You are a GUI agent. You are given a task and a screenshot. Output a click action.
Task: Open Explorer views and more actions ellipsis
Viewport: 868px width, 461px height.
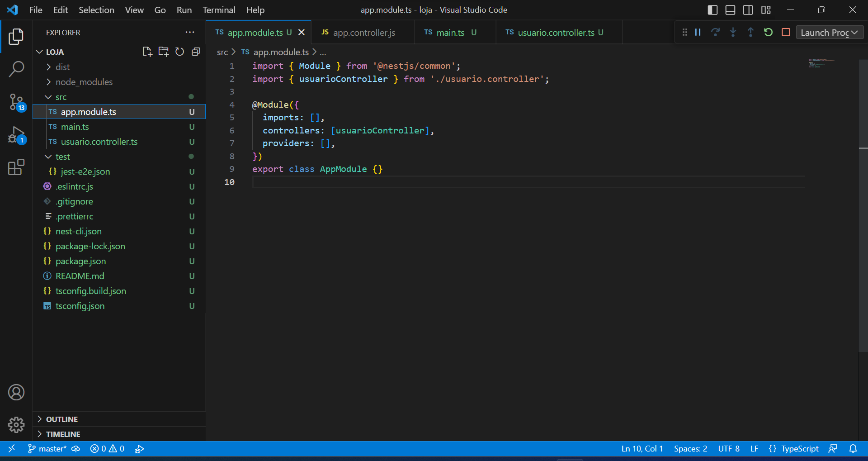(190, 32)
